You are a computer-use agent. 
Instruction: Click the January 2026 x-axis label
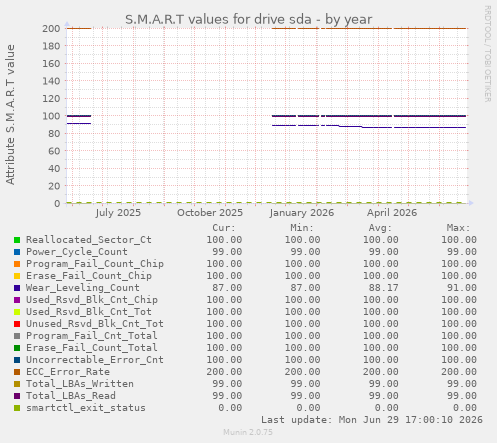[302, 213]
